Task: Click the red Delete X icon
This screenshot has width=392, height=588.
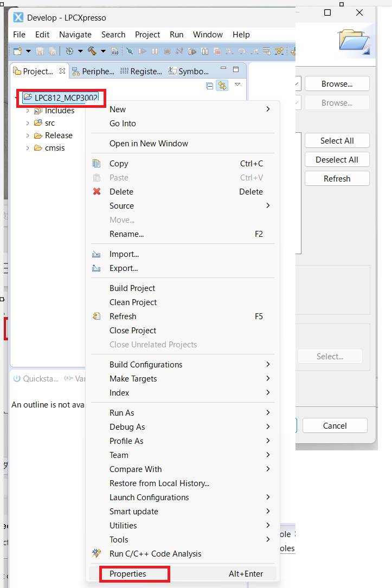Action: pos(97,192)
